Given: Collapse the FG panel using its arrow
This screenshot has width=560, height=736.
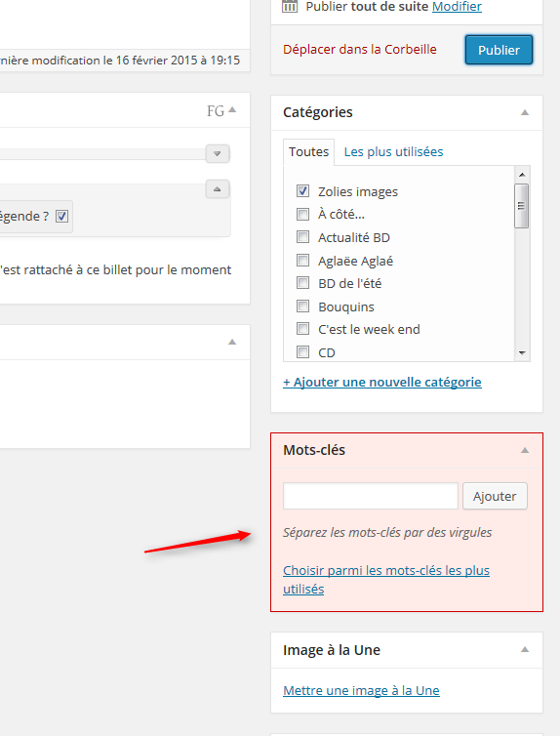Looking at the screenshot, I should point(232,110).
